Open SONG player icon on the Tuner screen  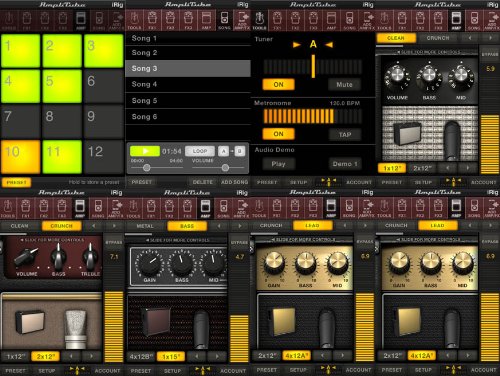[x=349, y=20]
